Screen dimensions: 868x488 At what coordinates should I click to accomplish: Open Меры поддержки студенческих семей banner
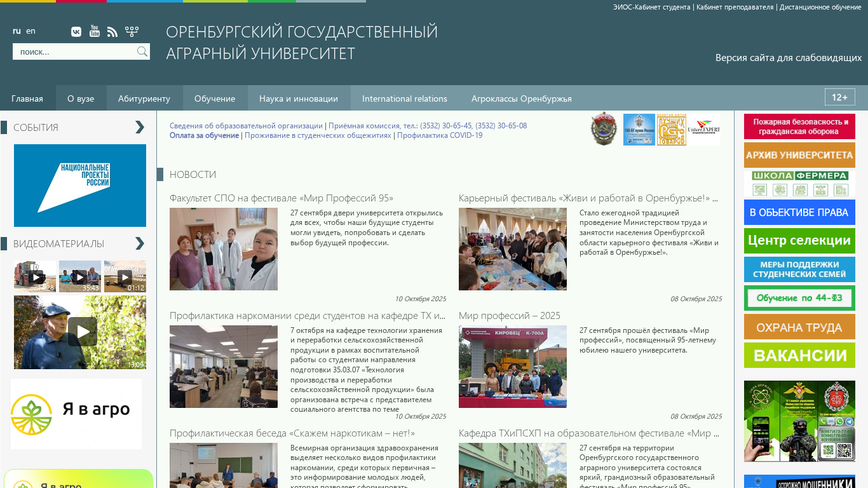[799, 269]
